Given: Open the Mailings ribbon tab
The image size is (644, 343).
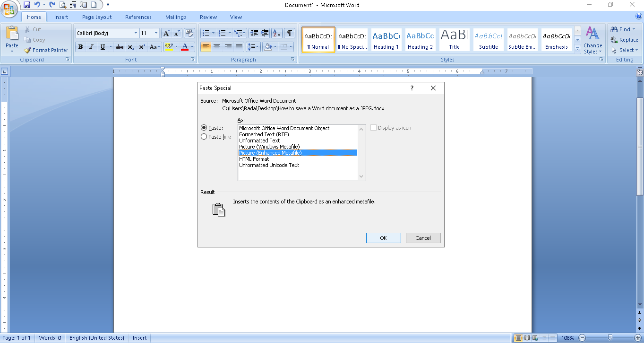Looking at the screenshot, I should coord(175,17).
